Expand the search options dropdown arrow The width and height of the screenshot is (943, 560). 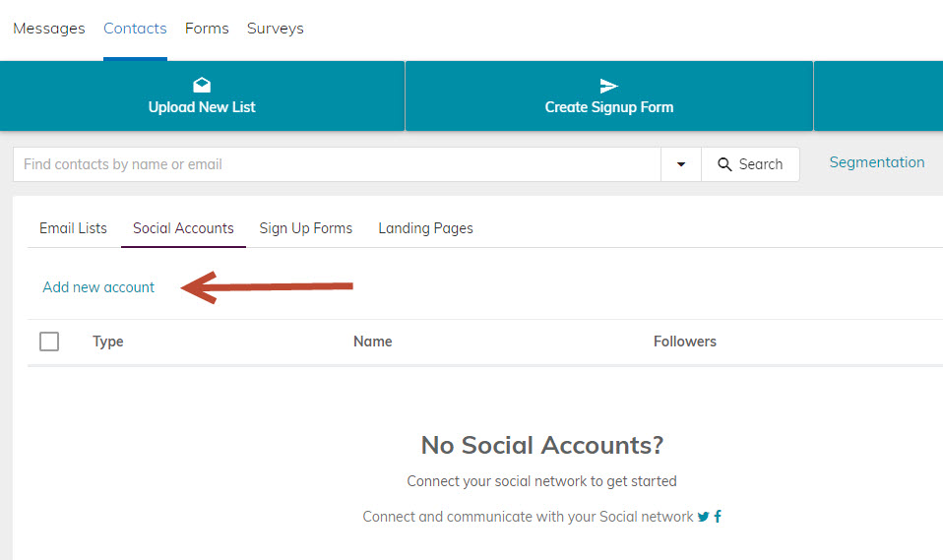681,164
